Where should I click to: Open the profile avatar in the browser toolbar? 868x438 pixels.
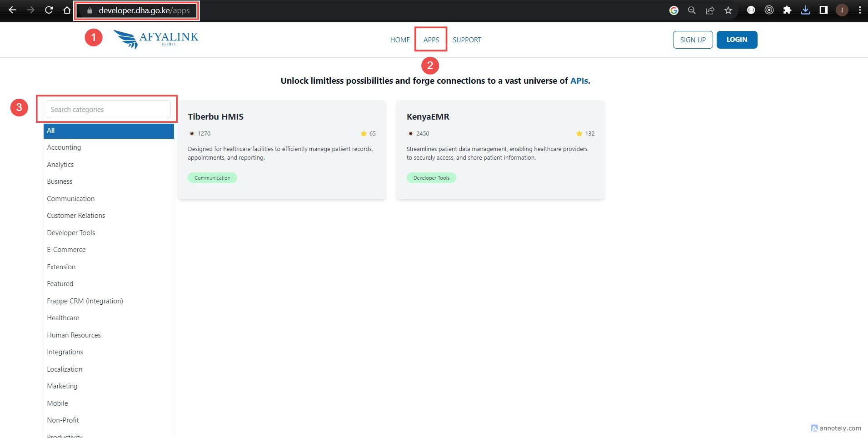tap(842, 10)
